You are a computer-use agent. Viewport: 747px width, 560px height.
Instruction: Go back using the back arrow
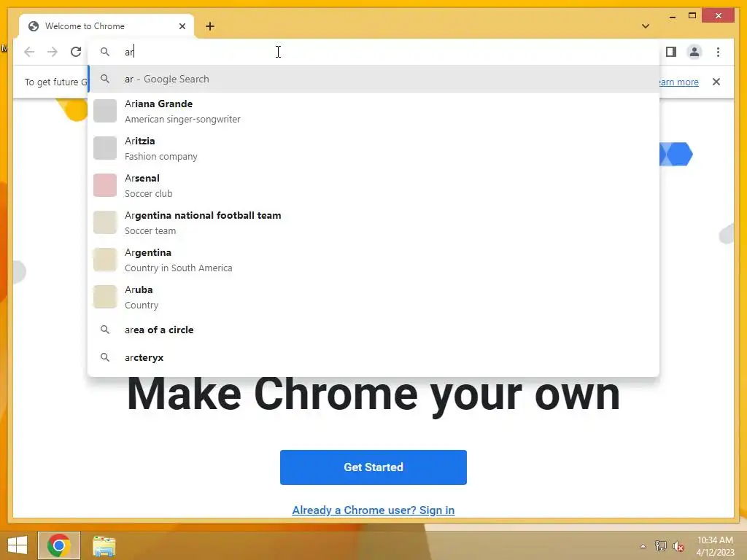pyautogui.click(x=29, y=52)
